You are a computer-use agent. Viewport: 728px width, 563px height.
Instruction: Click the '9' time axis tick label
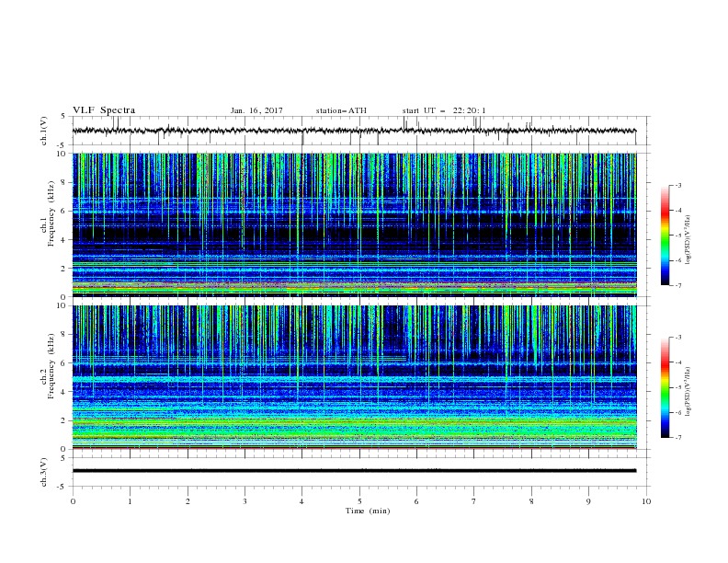(x=588, y=501)
